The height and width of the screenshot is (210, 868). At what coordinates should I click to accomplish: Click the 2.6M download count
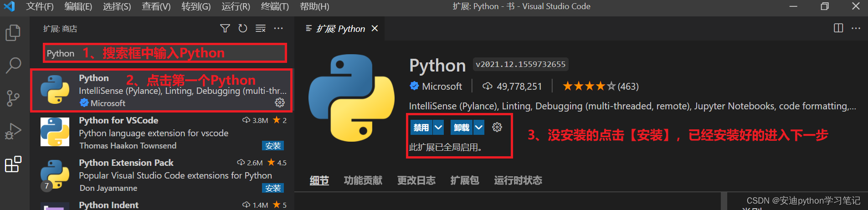click(250, 163)
